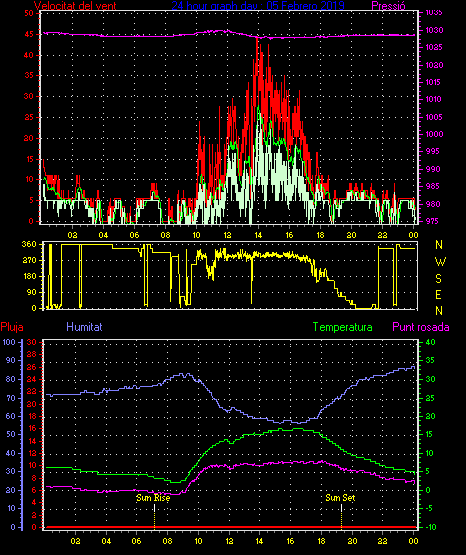Screen dimensions: 466x555
Task: Select the Pressió legend label
Action: pos(388,5)
